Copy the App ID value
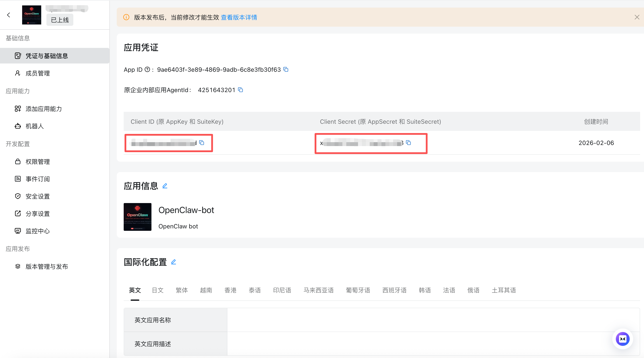 tap(286, 70)
